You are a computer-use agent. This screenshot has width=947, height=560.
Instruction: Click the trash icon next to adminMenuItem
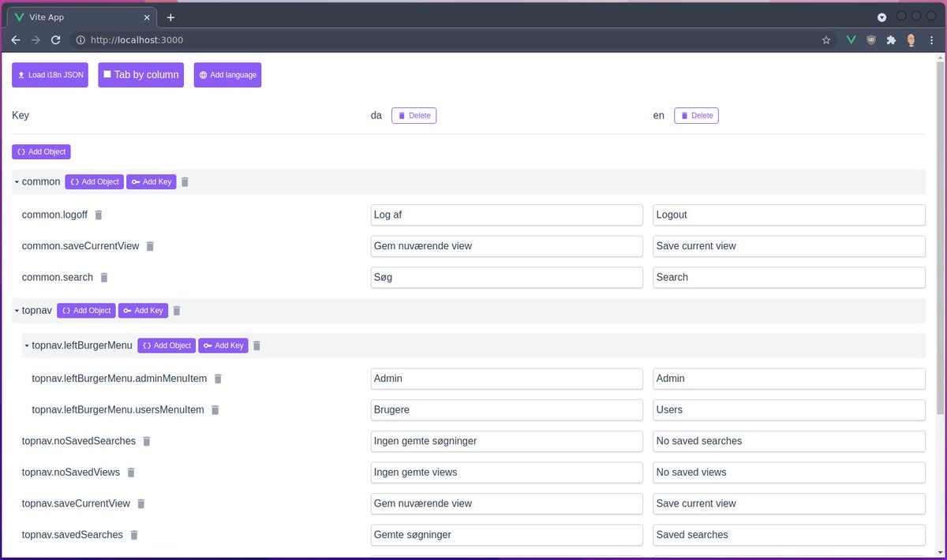click(217, 379)
